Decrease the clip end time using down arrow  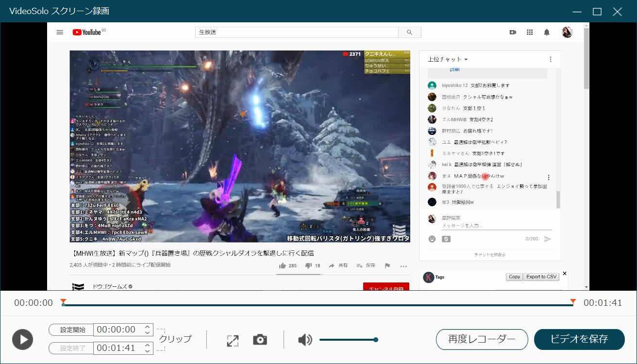(x=148, y=351)
